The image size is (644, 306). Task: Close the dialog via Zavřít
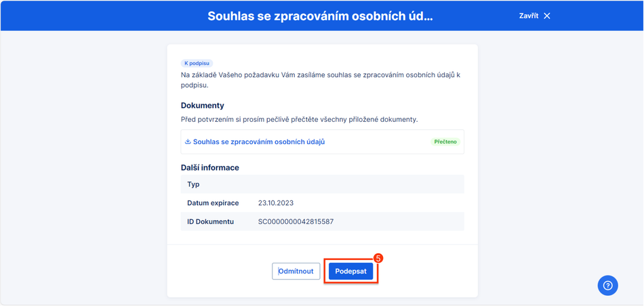(x=534, y=16)
